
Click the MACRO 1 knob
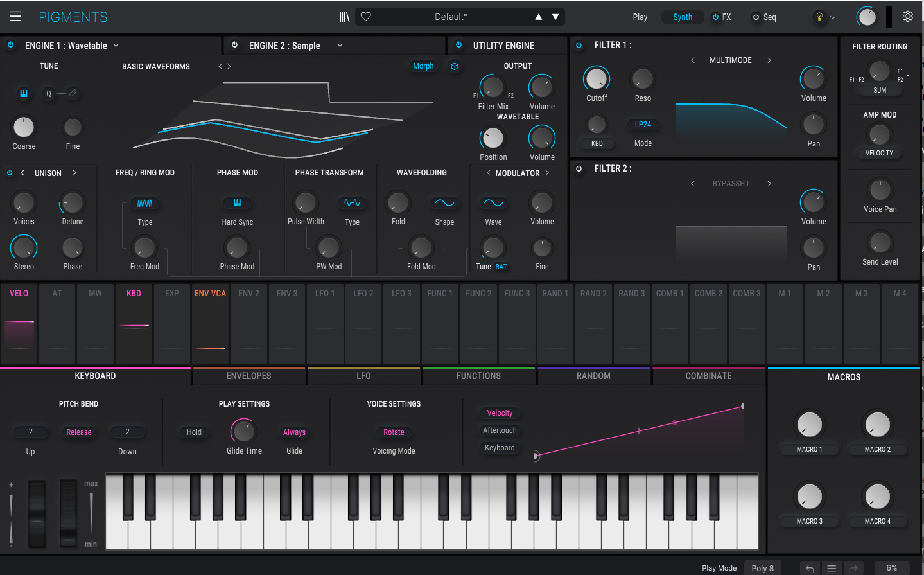[809, 425]
